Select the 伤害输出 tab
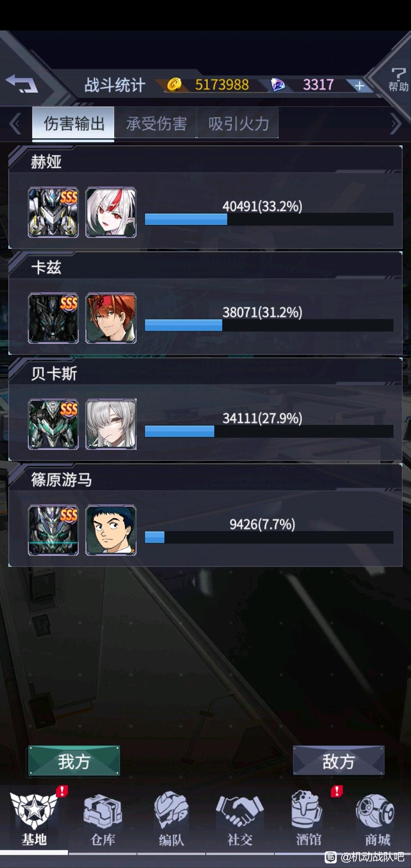 tap(73, 123)
